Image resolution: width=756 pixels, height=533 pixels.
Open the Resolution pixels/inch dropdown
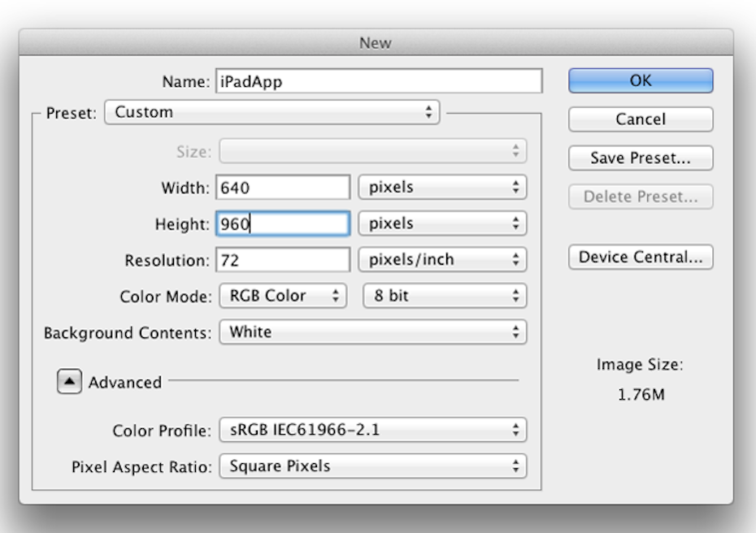[x=442, y=260]
